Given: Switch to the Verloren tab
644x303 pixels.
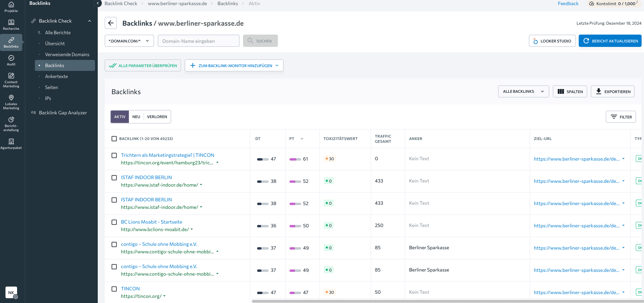Looking at the screenshot, I should coord(157,117).
